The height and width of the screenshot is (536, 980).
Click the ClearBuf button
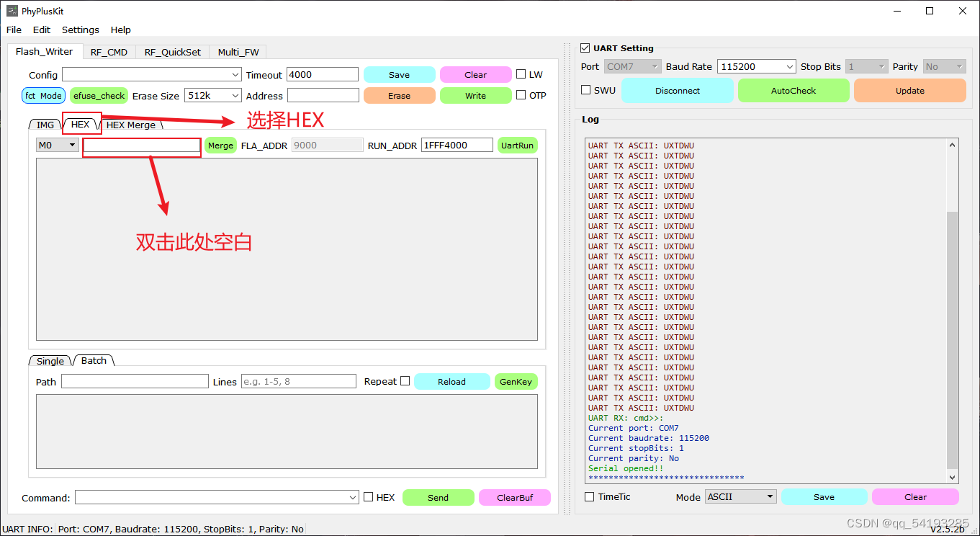515,498
